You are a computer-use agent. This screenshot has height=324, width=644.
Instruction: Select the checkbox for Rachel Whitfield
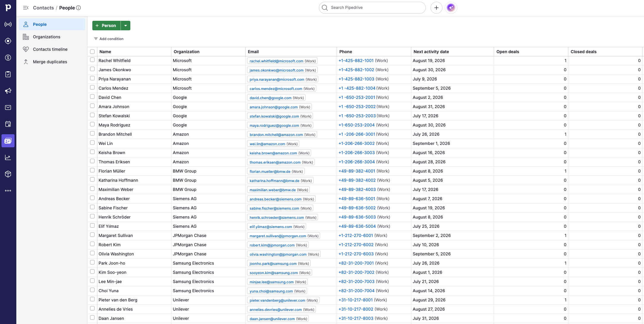[92, 60]
